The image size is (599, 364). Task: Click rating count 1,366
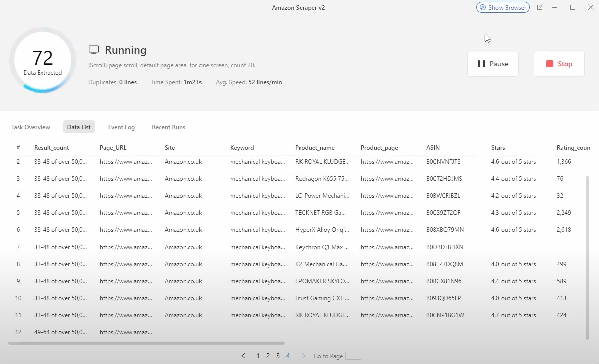tap(564, 161)
